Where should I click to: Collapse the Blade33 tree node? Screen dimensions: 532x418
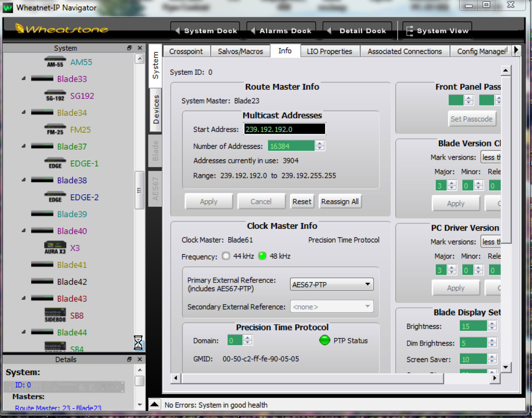point(23,79)
